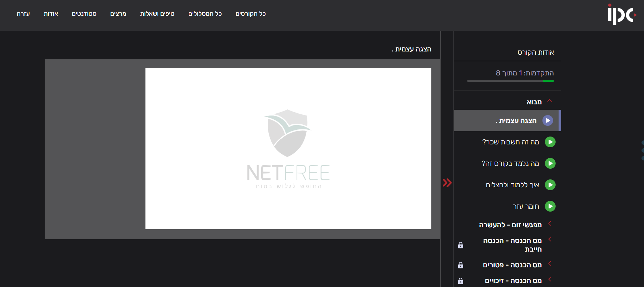Open the lesson titled מה נלמד בקורס זה?

[510, 164]
